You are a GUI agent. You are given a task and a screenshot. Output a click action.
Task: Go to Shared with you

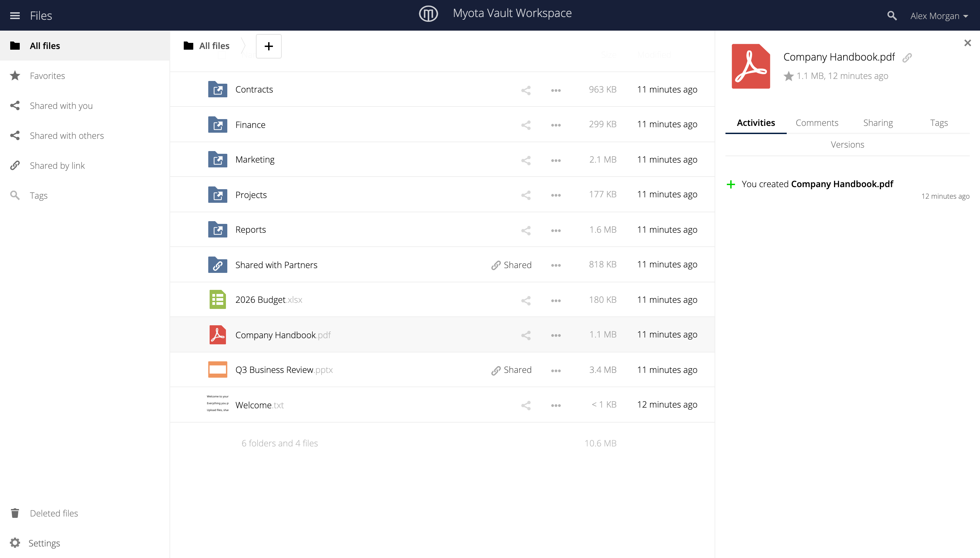coord(85,105)
